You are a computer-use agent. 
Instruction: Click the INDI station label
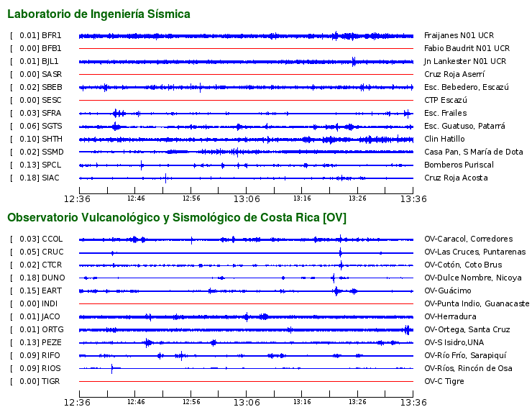click(x=50, y=303)
